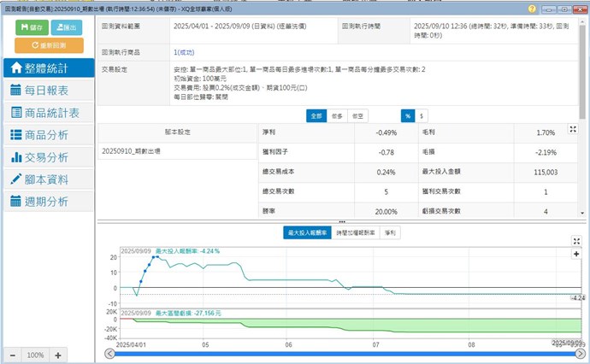
Task: Open 交易分析 trade analysis page
Action: (x=47, y=156)
